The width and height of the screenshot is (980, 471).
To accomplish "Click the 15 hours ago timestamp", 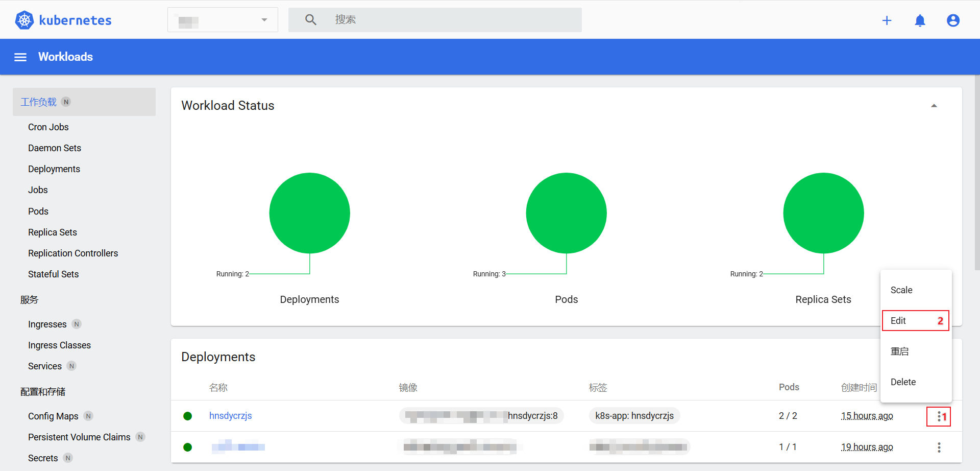I will point(867,416).
